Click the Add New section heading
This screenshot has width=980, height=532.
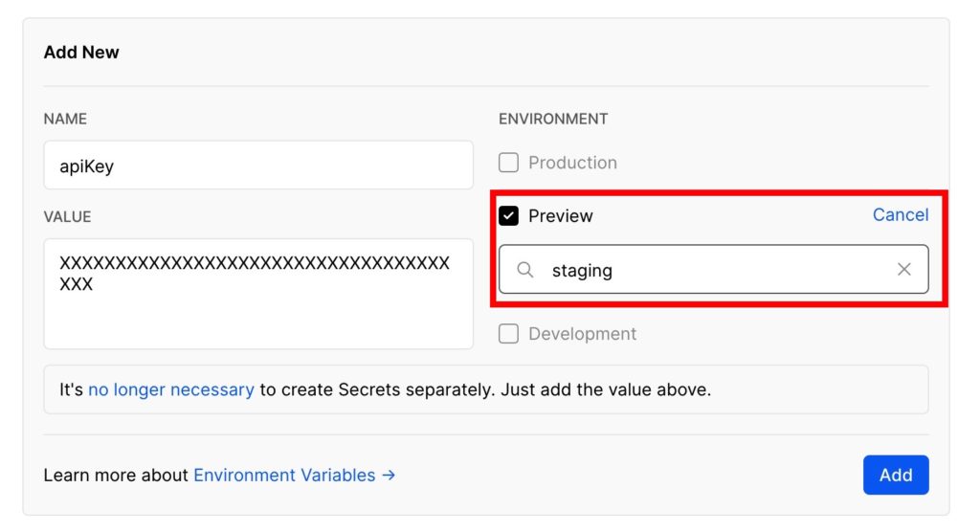coord(81,52)
